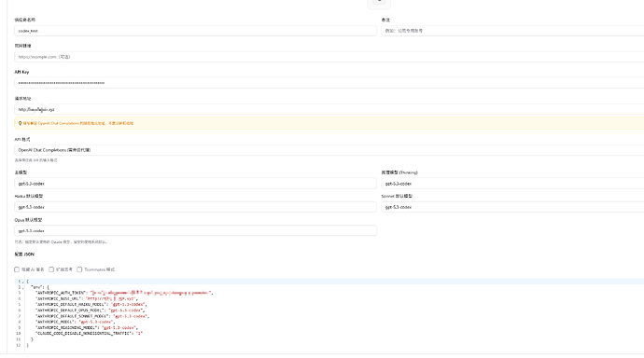Collapse the JSON root object at line 1

(x=23, y=282)
